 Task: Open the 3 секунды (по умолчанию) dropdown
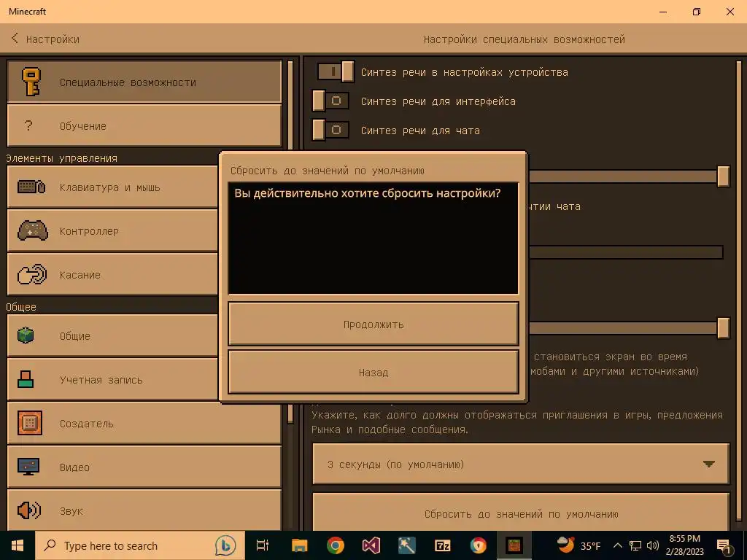521,464
